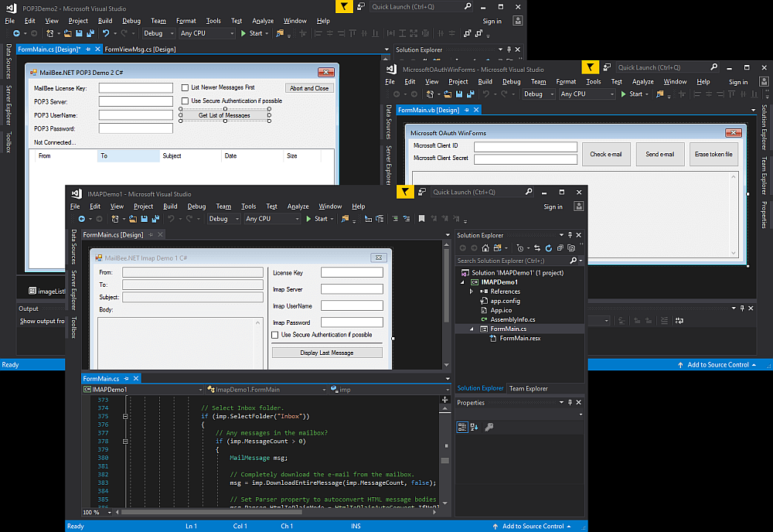773x532 pixels.
Task: Click Open File icon in MicrosoftOAuthWinForms toolbar
Action: [x=448, y=94]
